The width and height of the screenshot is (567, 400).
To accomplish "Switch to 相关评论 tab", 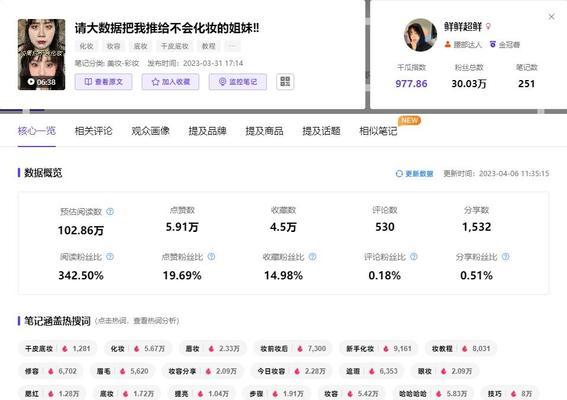I will point(94,131).
